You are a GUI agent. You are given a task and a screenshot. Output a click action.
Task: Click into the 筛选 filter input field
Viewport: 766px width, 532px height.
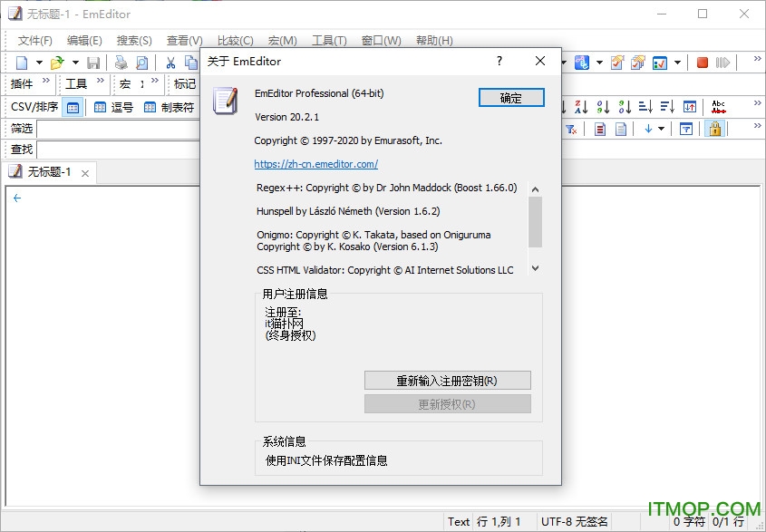(x=119, y=129)
